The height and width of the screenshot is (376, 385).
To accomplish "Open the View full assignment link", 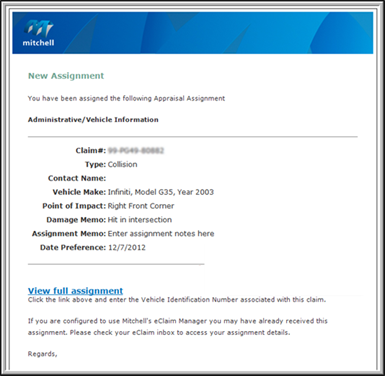I will tap(75, 291).
